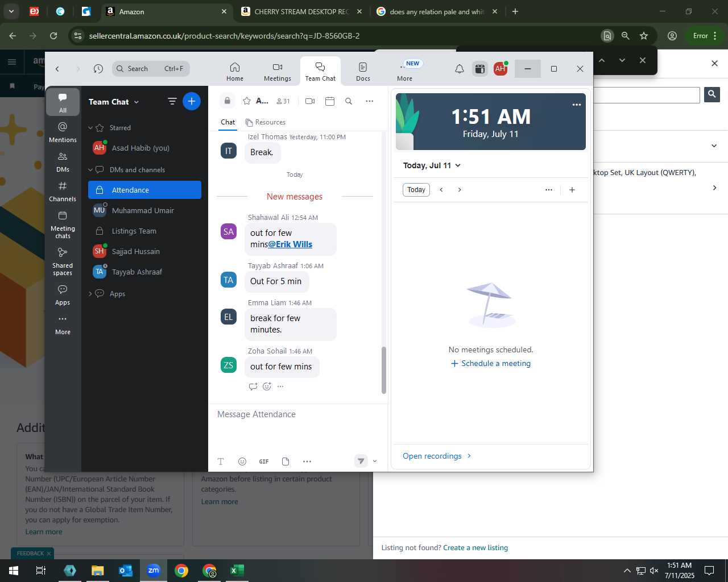The height and width of the screenshot is (582, 728).
Task: Click the @Erik Wills mention link
Action: pyautogui.click(x=290, y=244)
